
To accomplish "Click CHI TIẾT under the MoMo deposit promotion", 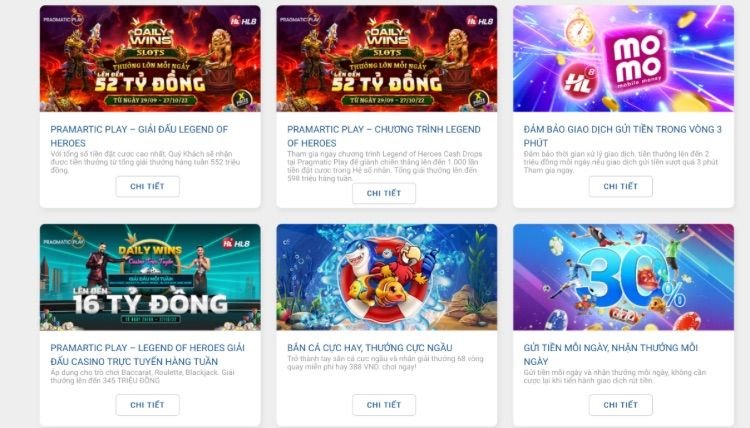I will coord(620,187).
